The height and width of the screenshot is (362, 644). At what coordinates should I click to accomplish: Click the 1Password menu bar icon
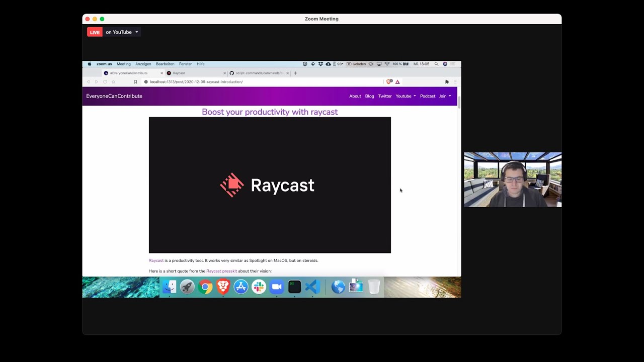(x=305, y=64)
